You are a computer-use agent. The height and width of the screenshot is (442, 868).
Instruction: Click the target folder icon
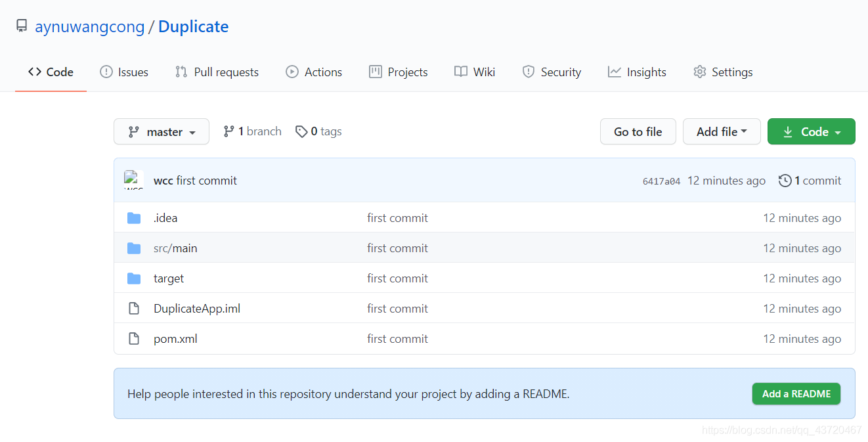[x=134, y=278]
